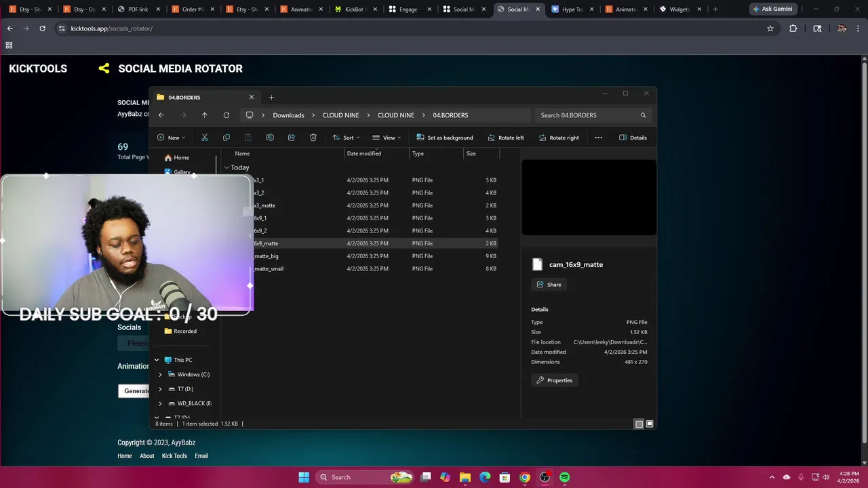
Task: Click Downloads in the address breadcrumb
Action: [288, 115]
